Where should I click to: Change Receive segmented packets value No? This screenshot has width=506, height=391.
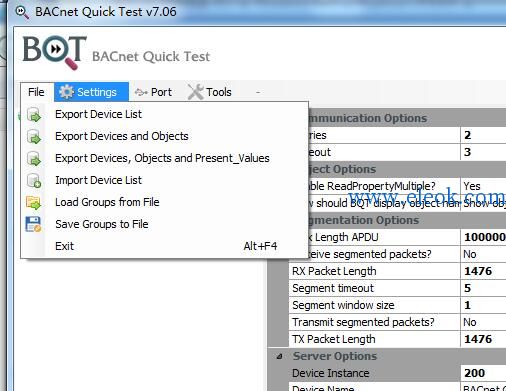[483, 254]
